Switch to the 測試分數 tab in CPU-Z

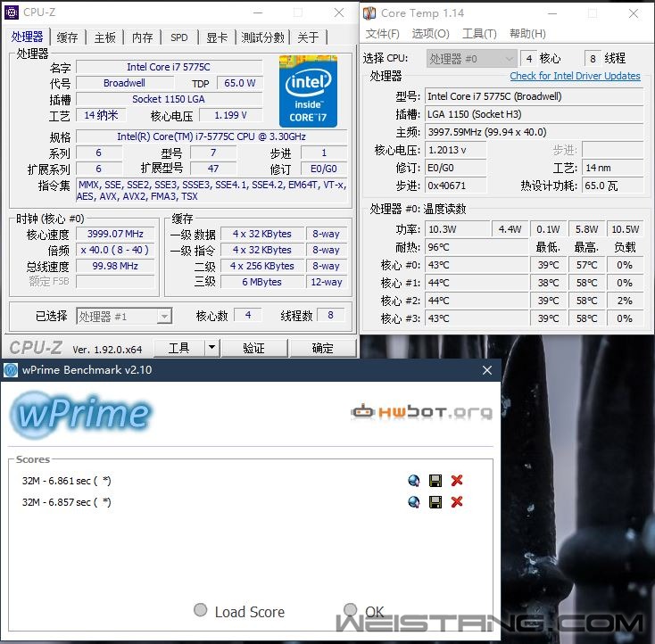click(262, 37)
